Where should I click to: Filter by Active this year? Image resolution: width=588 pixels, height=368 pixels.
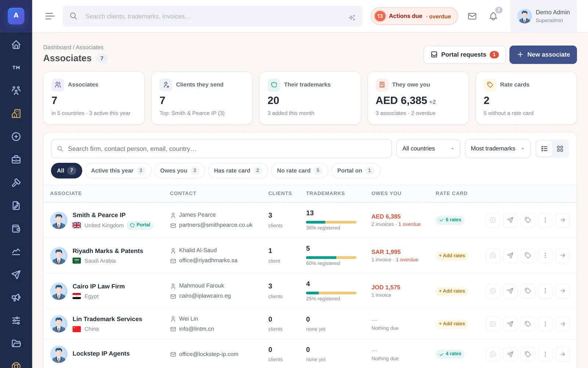(x=118, y=171)
